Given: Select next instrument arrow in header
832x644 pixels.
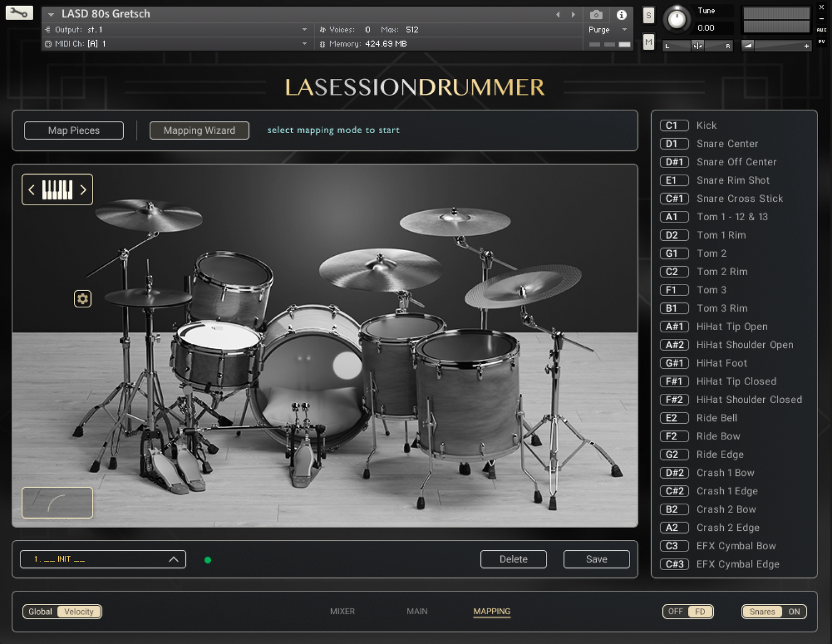Looking at the screenshot, I should pyautogui.click(x=574, y=14).
